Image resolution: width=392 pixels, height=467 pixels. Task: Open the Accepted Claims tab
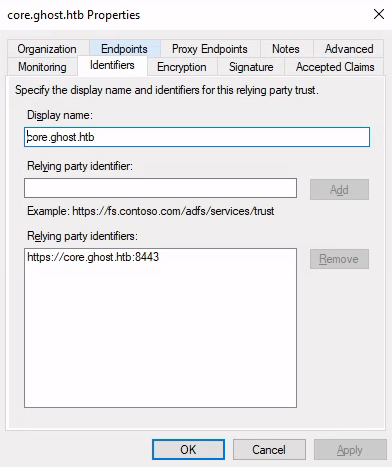pyautogui.click(x=335, y=67)
